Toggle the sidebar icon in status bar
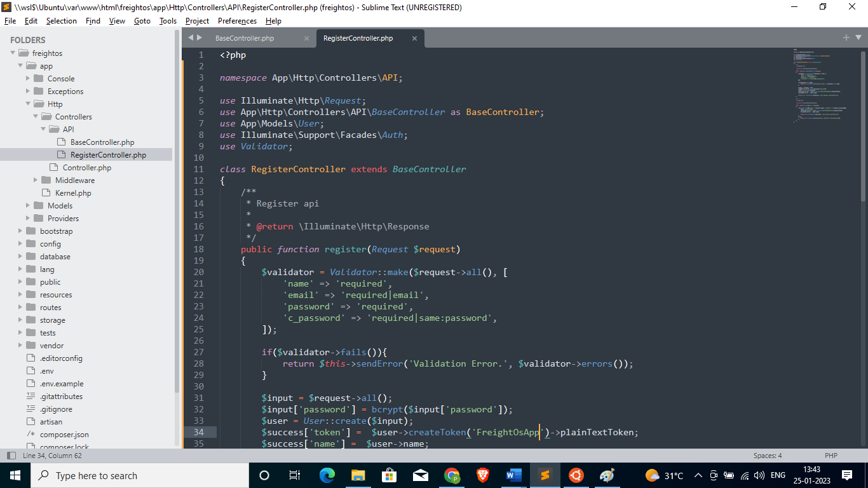868x488 pixels. click(11, 456)
